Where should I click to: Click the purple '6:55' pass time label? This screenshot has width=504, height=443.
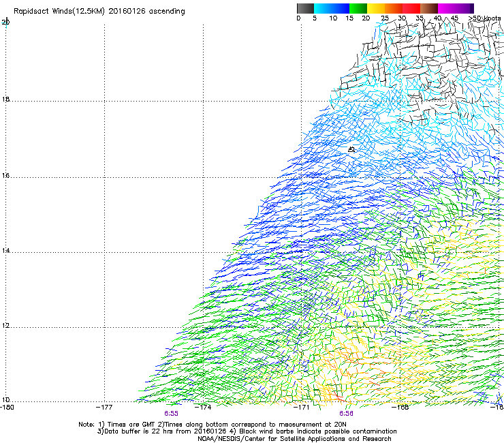[171, 414]
